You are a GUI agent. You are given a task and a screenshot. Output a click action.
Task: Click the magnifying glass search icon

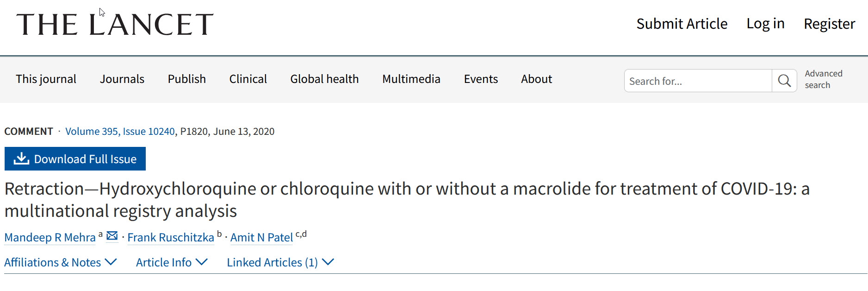click(x=784, y=81)
